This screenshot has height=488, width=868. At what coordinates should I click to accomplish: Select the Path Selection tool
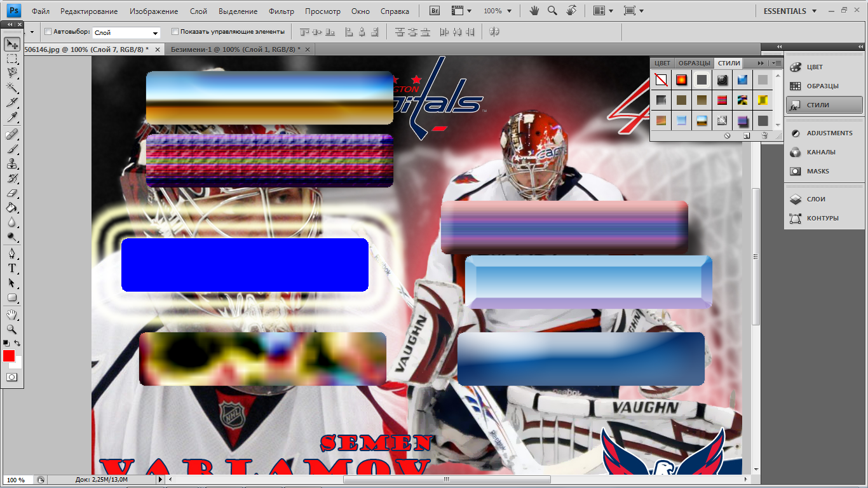click(12, 283)
